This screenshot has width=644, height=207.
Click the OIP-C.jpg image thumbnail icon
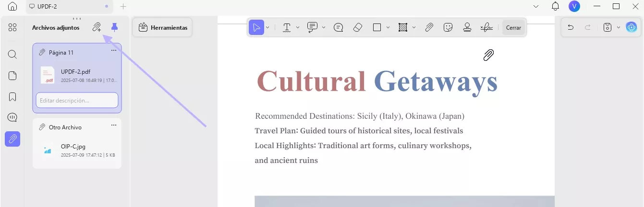48,150
